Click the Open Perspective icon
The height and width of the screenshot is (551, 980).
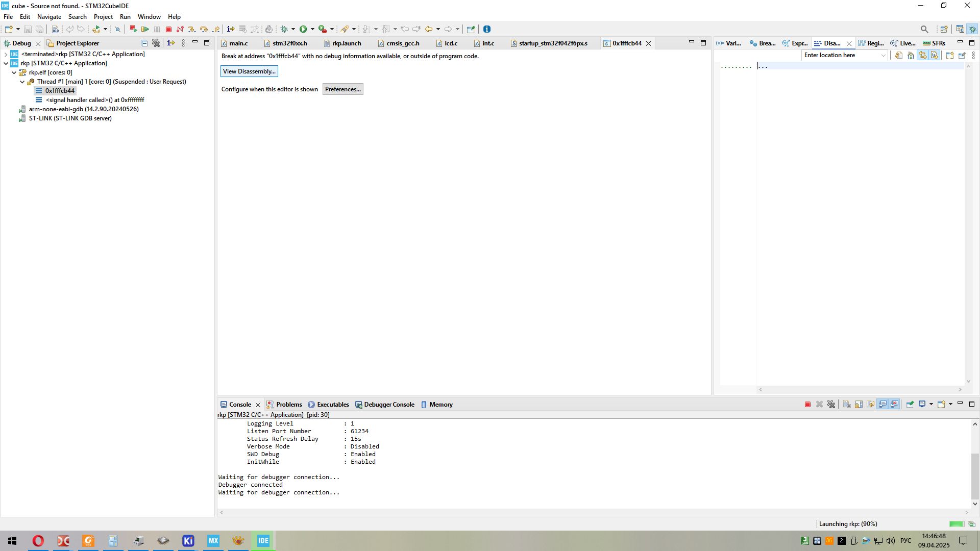(944, 29)
